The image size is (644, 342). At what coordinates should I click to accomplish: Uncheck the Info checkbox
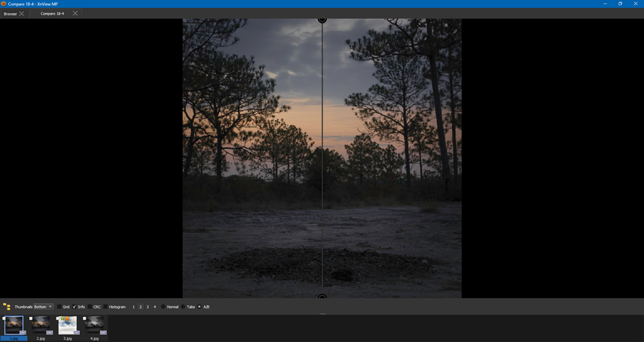(x=74, y=307)
